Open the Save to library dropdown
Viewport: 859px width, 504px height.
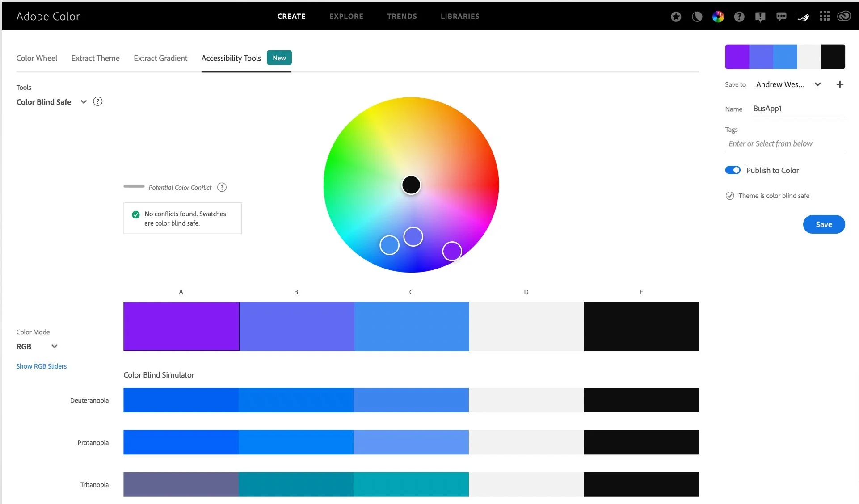(x=817, y=84)
